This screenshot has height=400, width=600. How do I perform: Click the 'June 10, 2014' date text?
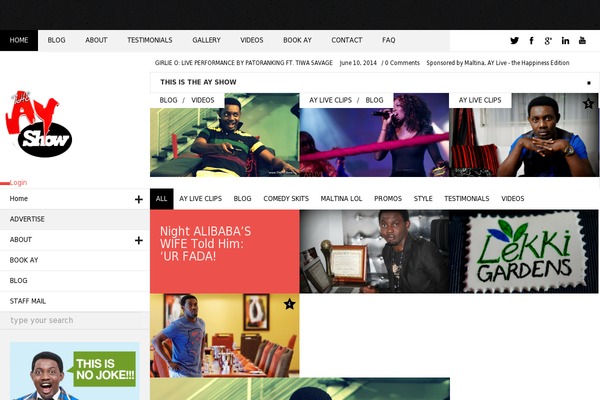(x=358, y=63)
